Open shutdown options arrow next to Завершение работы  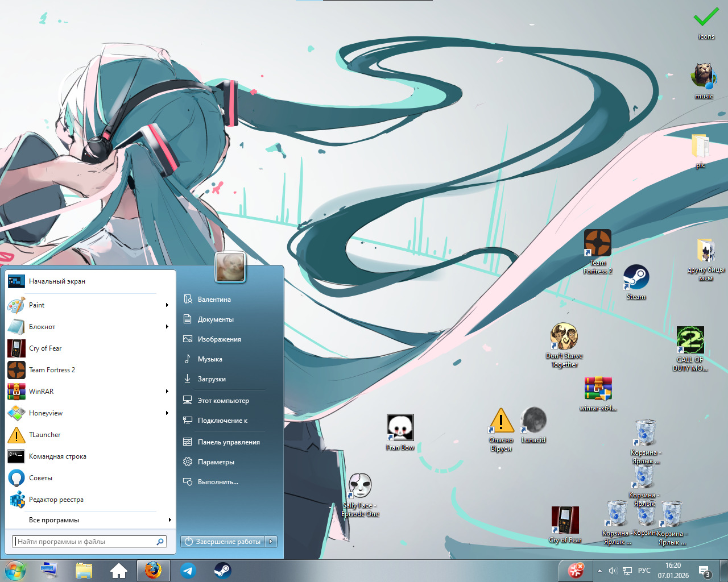[272, 542]
